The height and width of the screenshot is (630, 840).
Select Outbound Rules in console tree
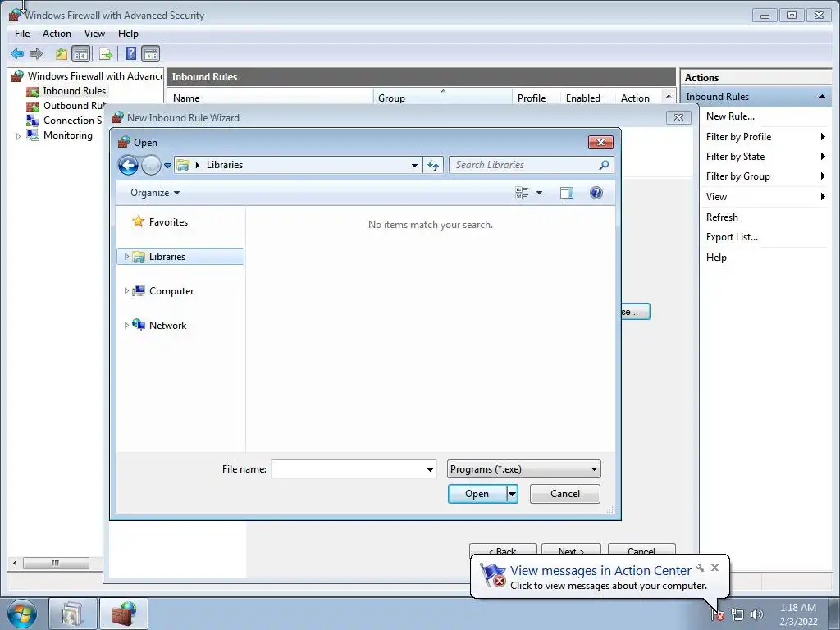point(73,106)
